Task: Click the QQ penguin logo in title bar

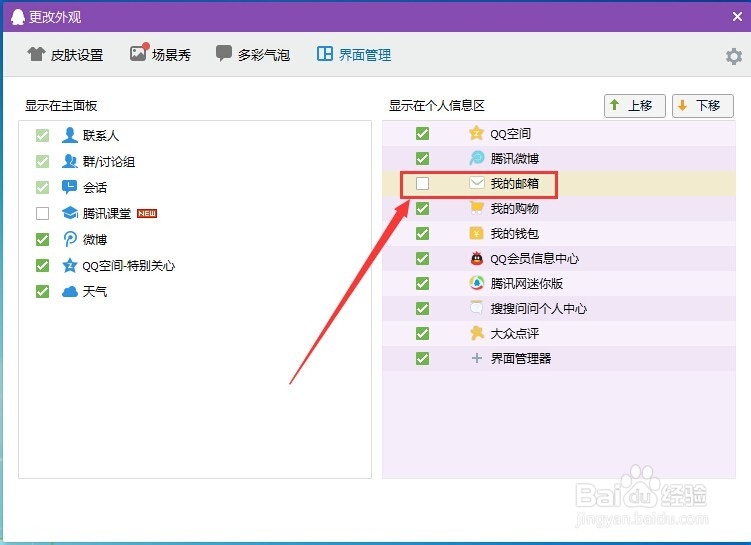Action: pos(18,17)
